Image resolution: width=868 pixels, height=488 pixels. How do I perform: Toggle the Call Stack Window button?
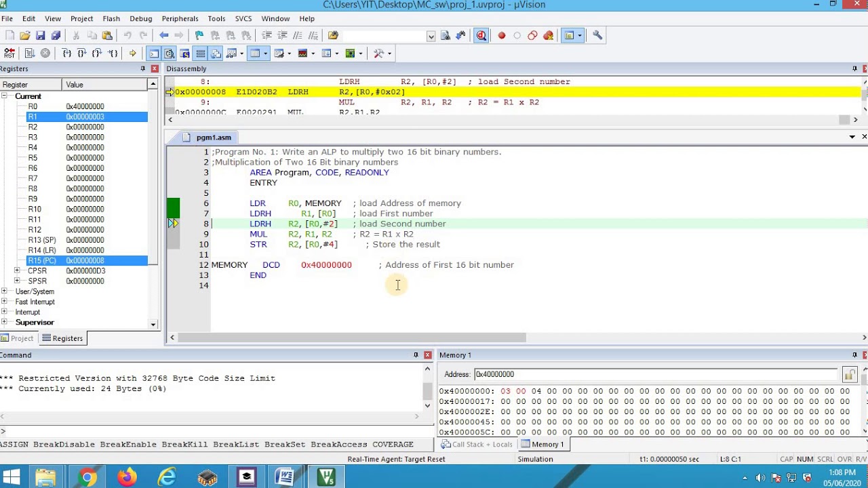point(216,53)
